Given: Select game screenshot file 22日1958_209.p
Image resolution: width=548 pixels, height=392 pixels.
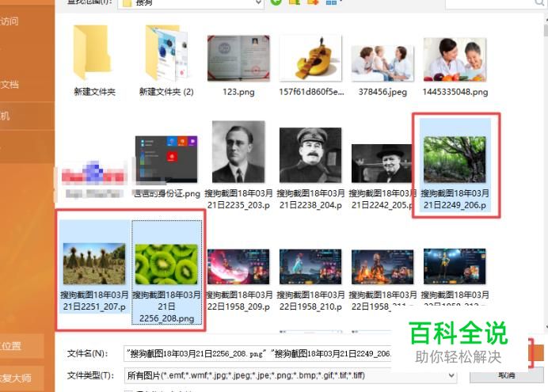Looking at the screenshot, I should click(238, 266).
